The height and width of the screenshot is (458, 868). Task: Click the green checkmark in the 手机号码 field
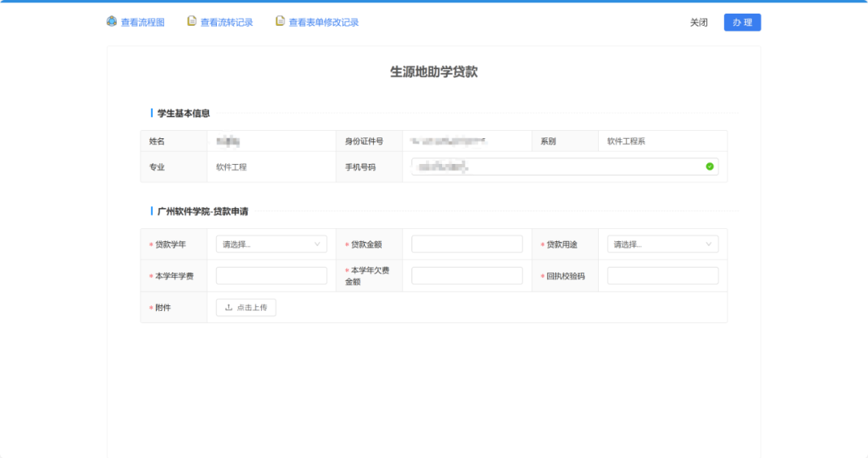[710, 166]
